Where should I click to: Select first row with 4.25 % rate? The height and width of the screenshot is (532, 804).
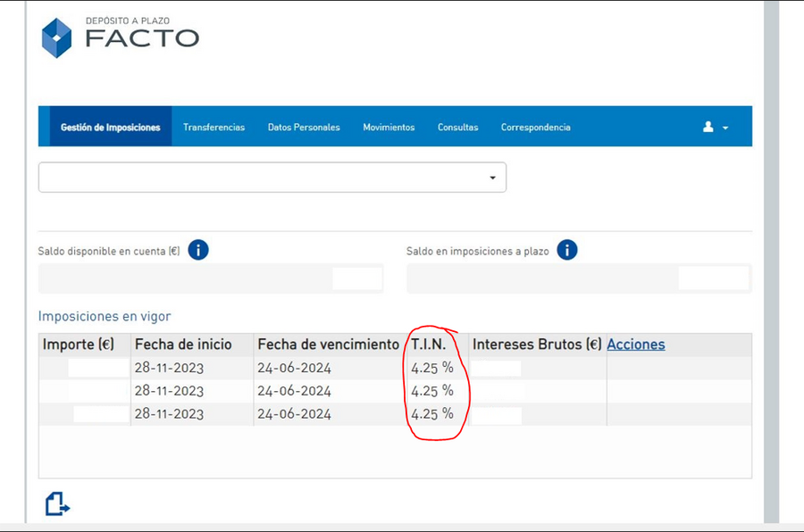(x=396, y=368)
